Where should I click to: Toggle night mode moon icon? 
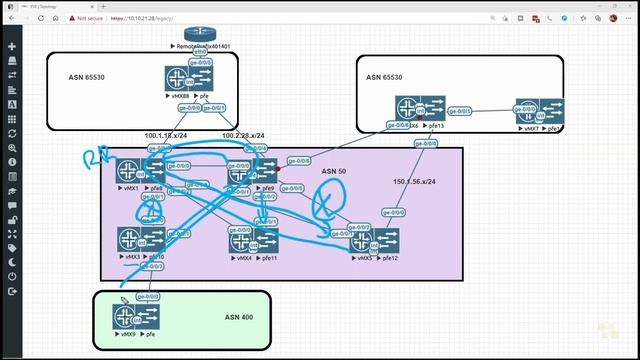(x=12, y=262)
